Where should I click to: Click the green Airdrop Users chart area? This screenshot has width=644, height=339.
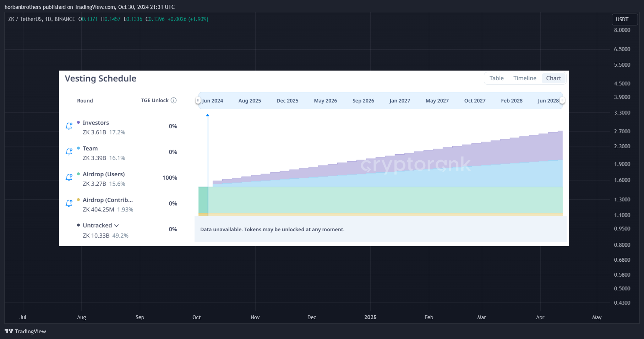click(380, 200)
